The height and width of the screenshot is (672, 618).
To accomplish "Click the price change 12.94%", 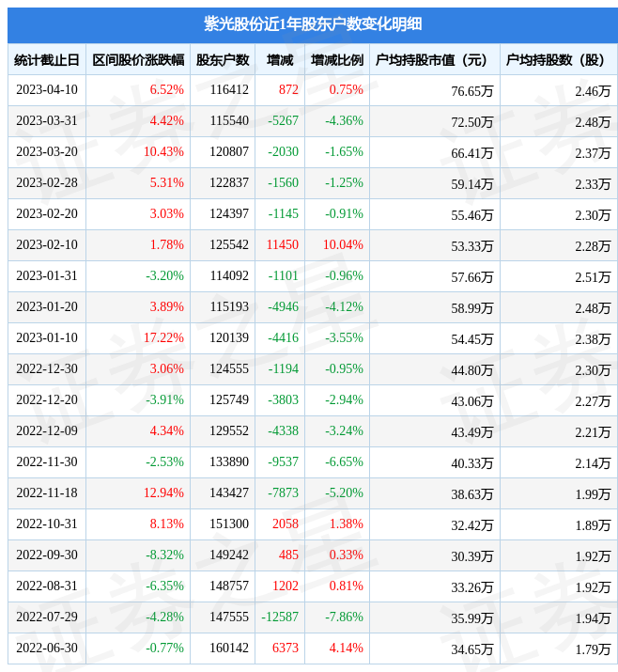I will 163,492.
